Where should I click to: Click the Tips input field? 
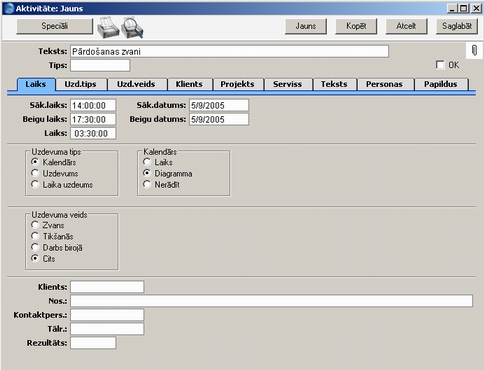[x=100, y=65]
